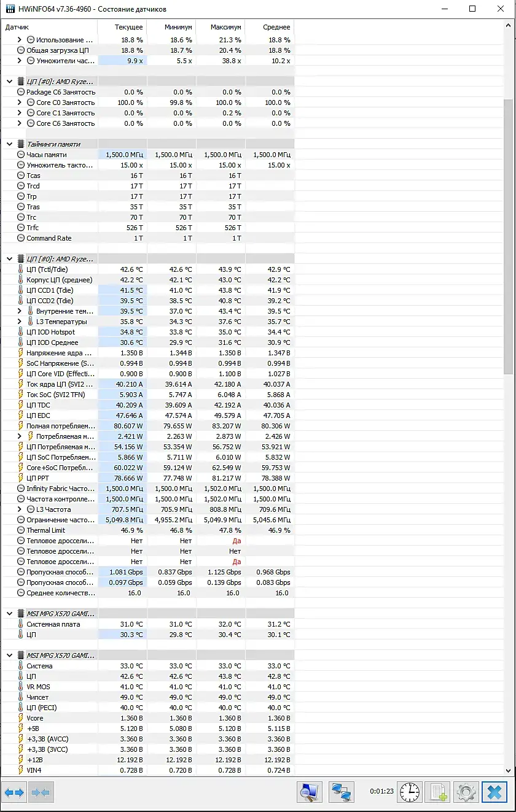
Task: Expand the L3 Температуры row
Action: pyautogui.click(x=20, y=322)
